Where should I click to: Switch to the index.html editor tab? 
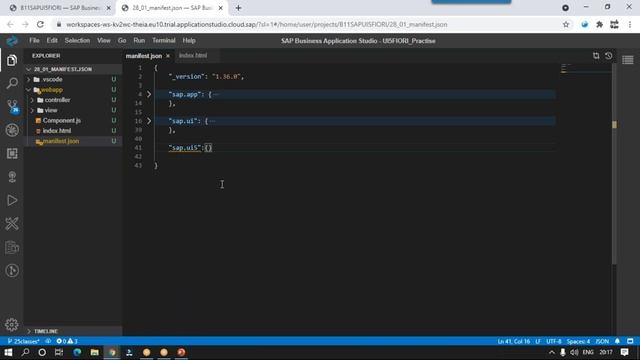click(193, 56)
